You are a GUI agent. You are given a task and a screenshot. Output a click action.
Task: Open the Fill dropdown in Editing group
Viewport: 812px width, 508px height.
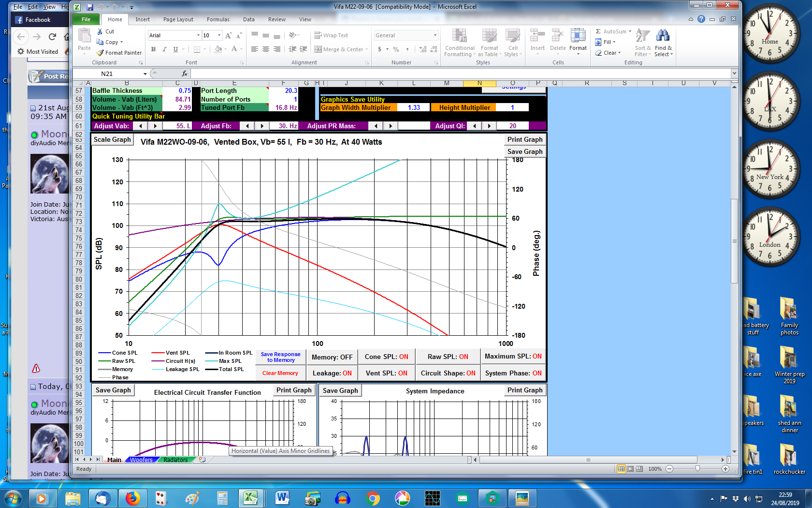614,42
